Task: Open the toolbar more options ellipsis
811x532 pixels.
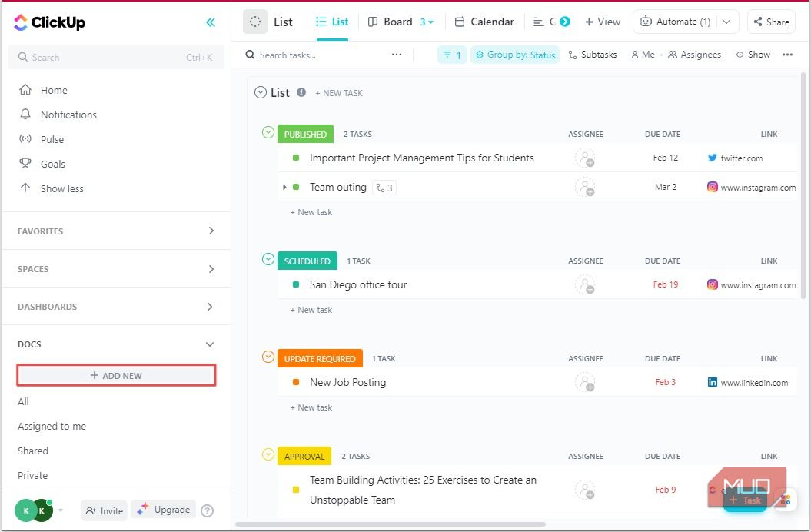Action: [x=787, y=55]
